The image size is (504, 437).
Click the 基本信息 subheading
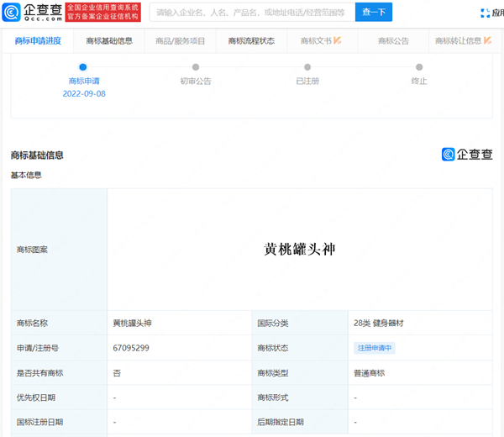(26, 175)
